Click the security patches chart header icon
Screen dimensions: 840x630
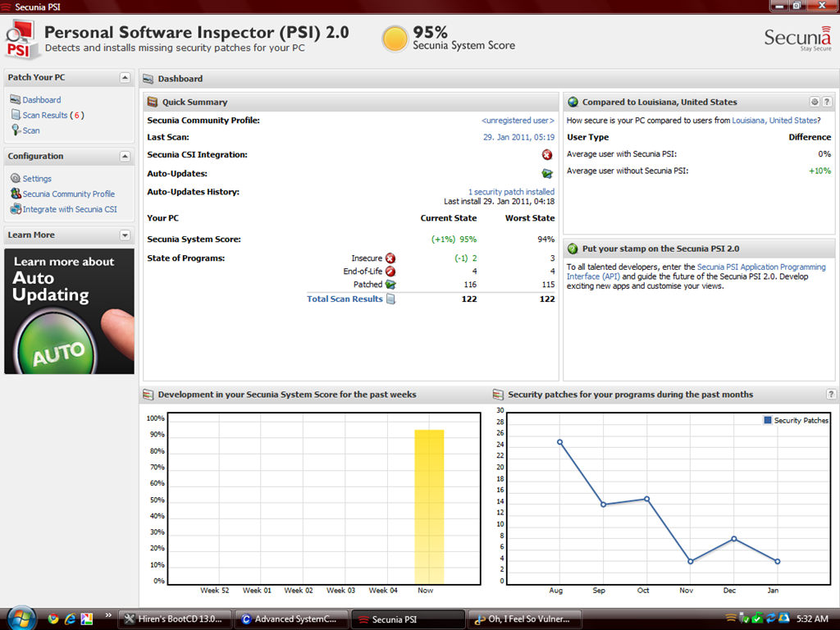tap(498, 395)
